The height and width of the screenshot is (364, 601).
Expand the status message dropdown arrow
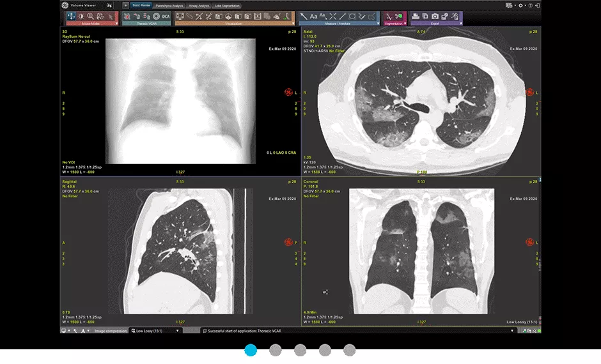tap(512, 331)
